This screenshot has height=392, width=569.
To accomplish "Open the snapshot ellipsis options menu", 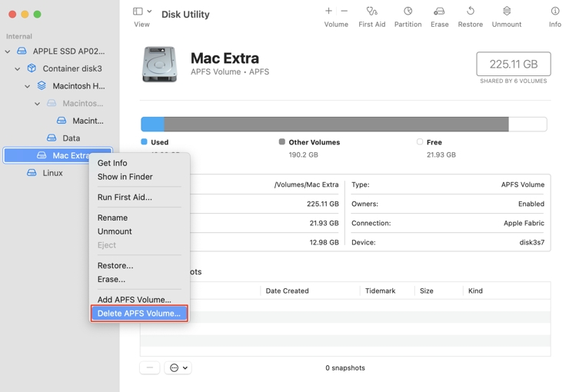I will 178,368.
